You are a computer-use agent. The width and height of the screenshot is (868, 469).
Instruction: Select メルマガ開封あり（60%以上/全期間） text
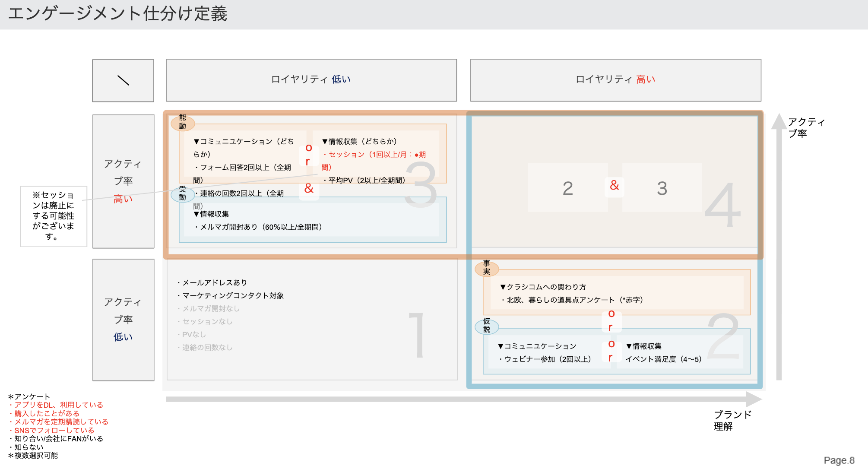258,227
